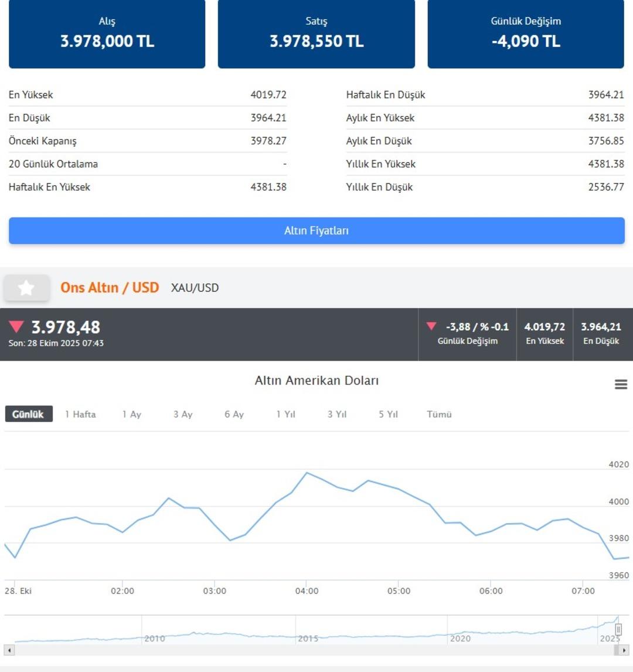This screenshot has width=633, height=672.
Task: Select the 5 Yıl range
Action: click(x=388, y=414)
